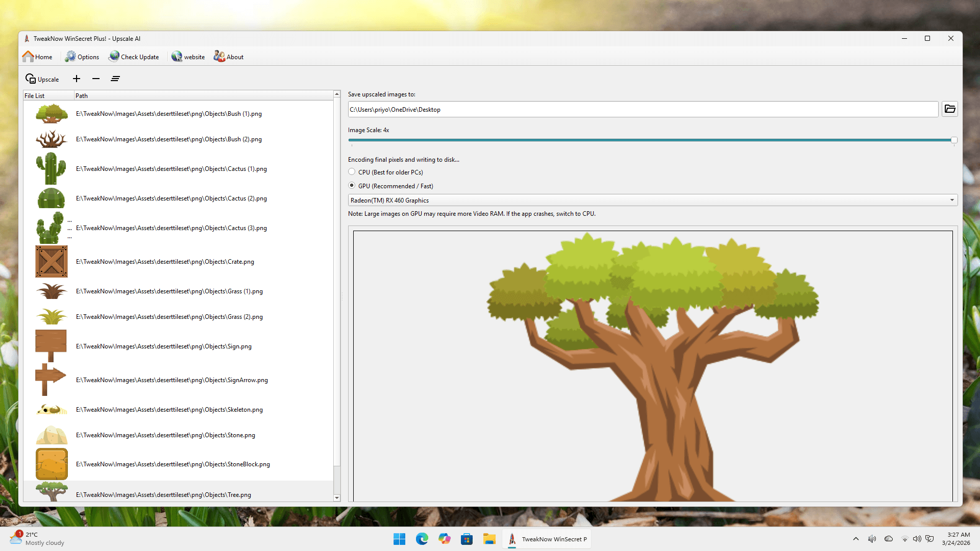Click the clear list lines icon
This screenshot has width=980, height=551.
(115, 79)
